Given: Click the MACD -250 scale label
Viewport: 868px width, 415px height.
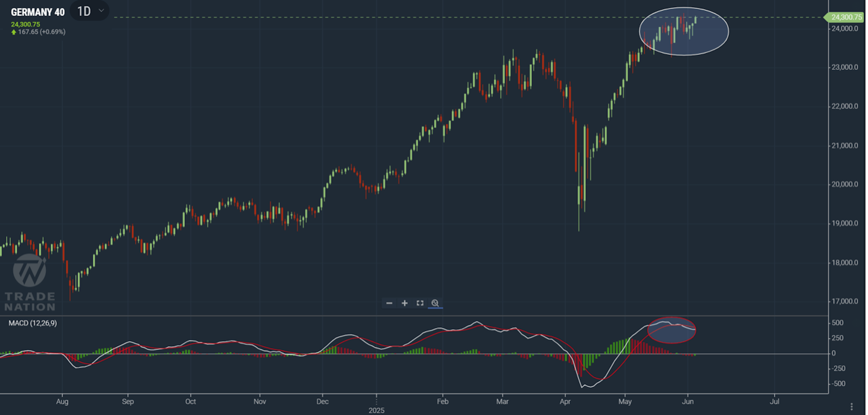Looking at the screenshot, I should pos(838,368).
